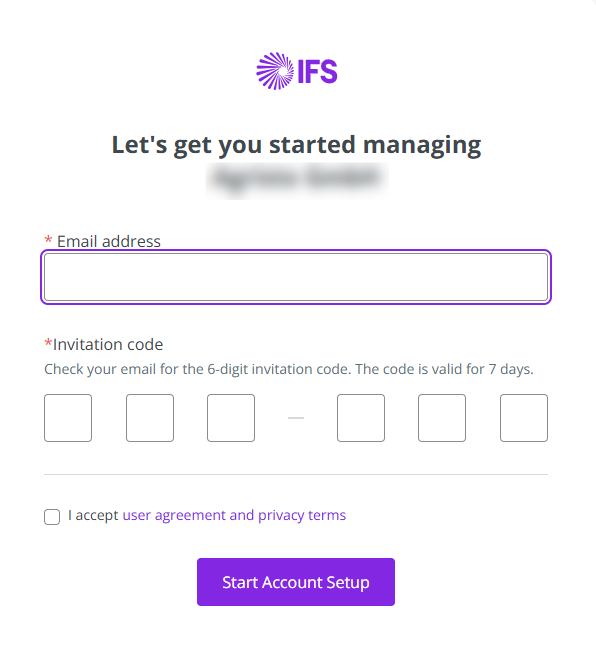Select the second invitation code digit box

150,418
